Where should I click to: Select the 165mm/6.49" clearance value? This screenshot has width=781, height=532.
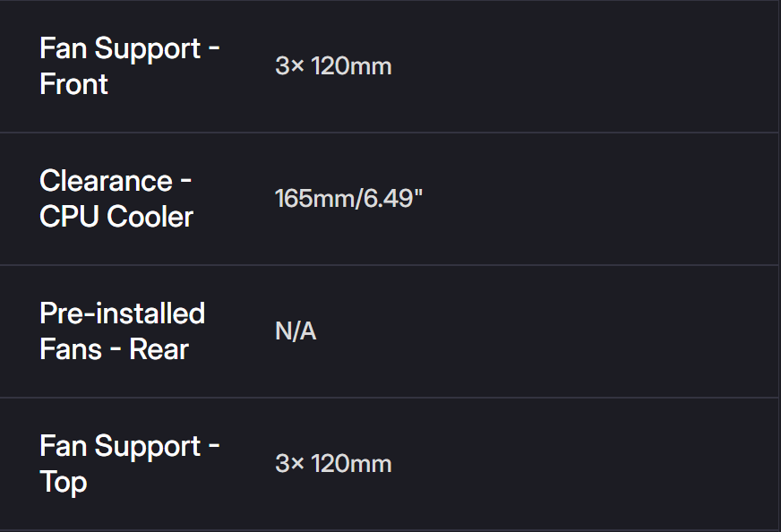[x=348, y=199]
